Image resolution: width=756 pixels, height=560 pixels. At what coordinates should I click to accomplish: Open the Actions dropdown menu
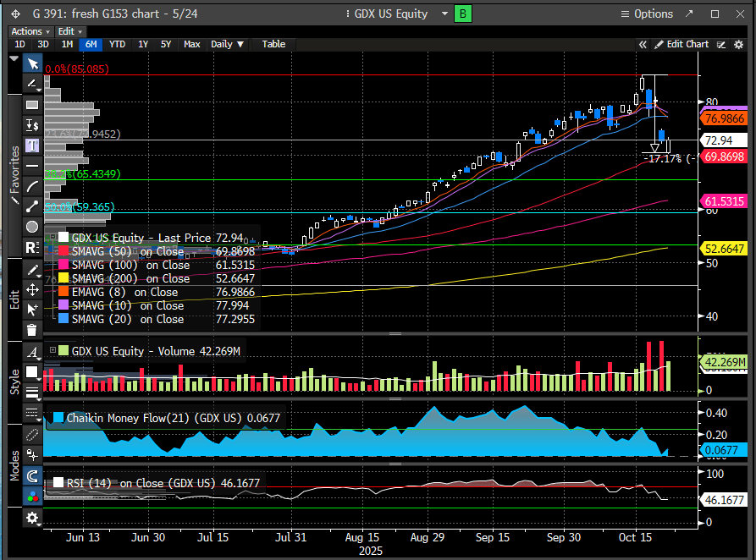[x=30, y=31]
